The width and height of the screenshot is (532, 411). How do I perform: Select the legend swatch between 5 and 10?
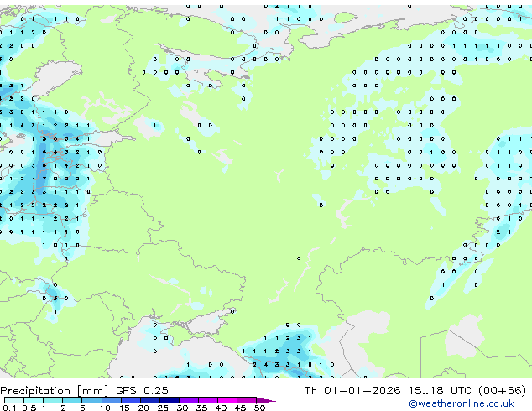91,400
